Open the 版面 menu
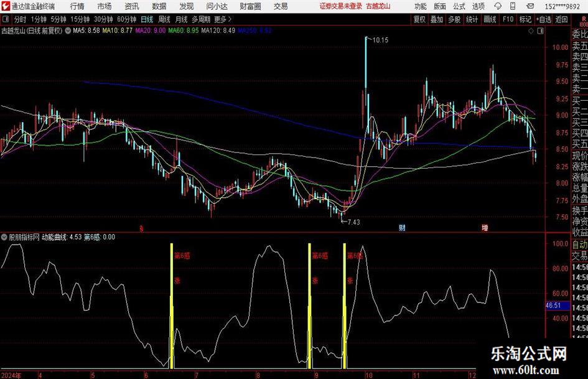 [439, 6]
